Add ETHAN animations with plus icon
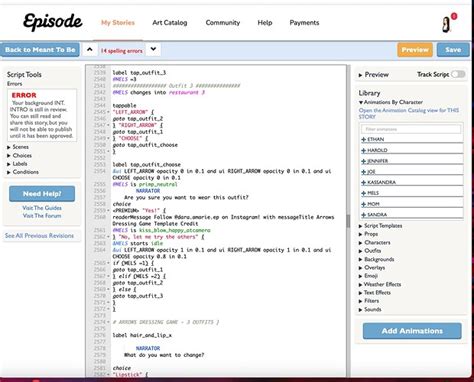This screenshot has width=474, height=382. [x=364, y=139]
